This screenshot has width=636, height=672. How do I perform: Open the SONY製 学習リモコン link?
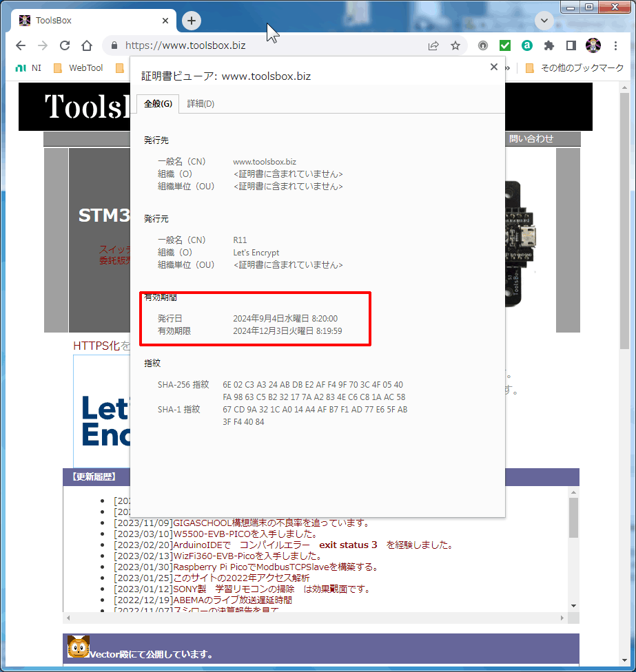pos(272,589)
